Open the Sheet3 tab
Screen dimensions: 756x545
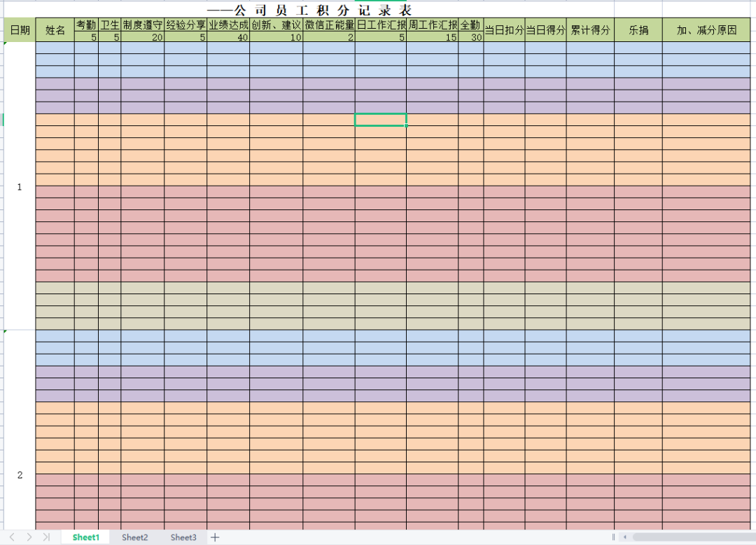pyautogui.click(x=183, y=537)
